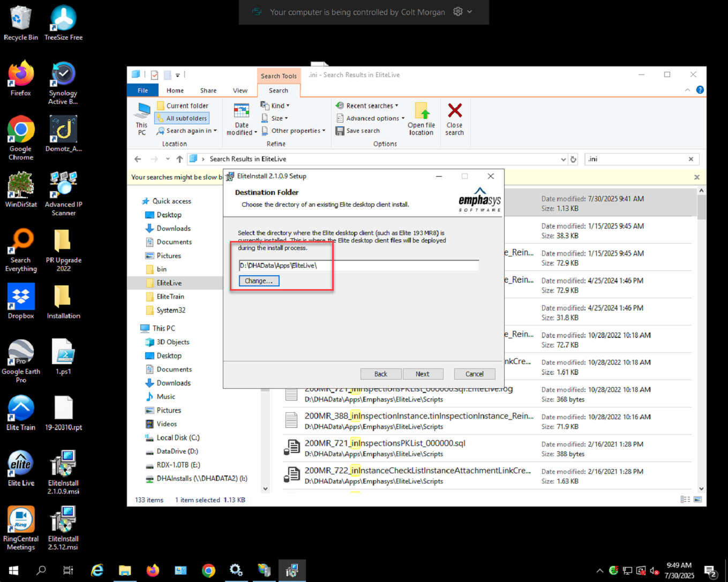Click the Close search red X icon
The image size is (728, 582).
click(454, 119)
